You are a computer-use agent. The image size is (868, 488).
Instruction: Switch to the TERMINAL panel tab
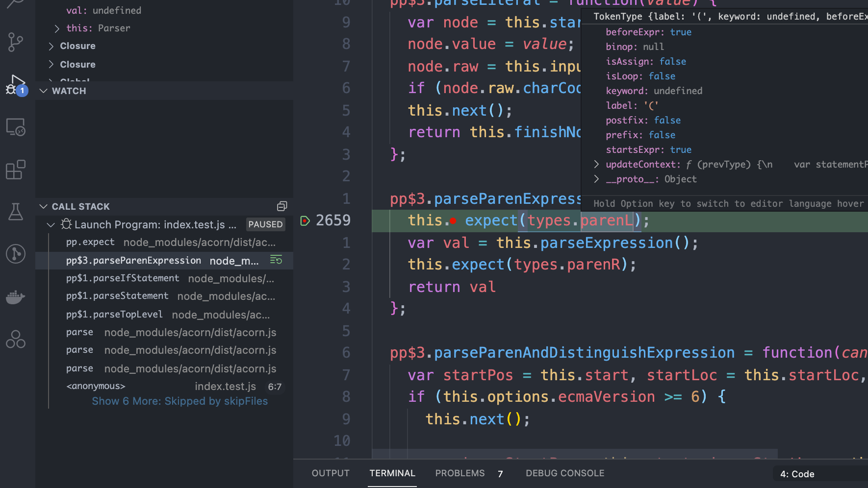tap(392, 473)
